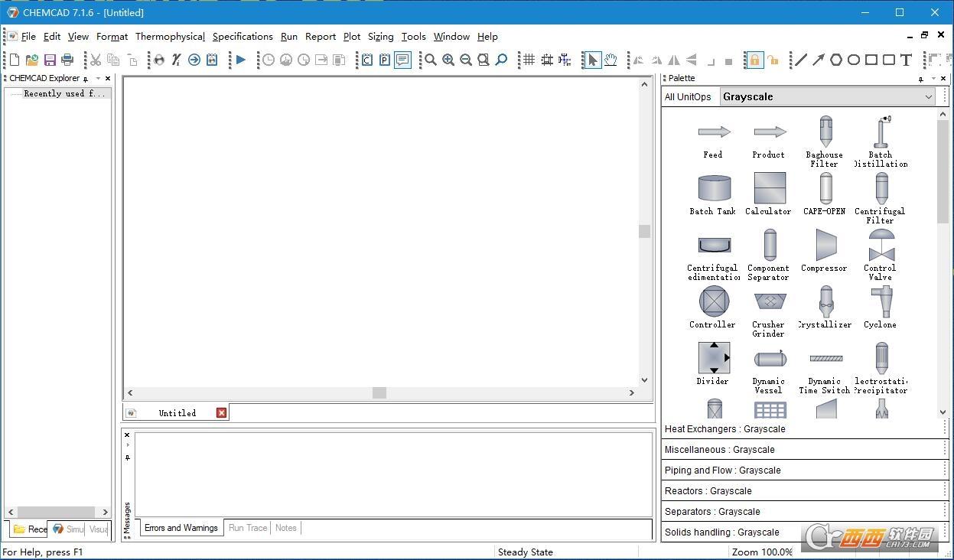Click the Open folder toolbar icon
Viewport: 954px width, 560px height.
click(x=32, y=60)
